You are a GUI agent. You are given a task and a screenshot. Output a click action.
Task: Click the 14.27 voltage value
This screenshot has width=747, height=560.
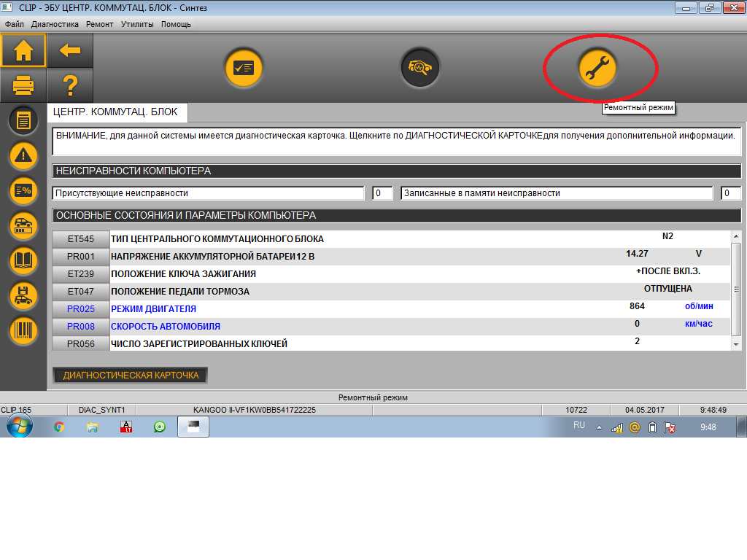[637, 254]
